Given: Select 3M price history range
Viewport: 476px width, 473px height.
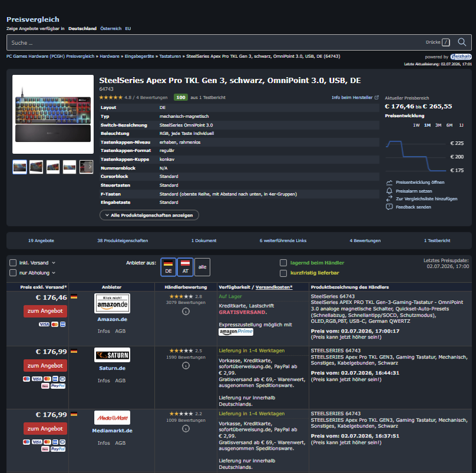Looking at the screenshot, I should 439,125.
